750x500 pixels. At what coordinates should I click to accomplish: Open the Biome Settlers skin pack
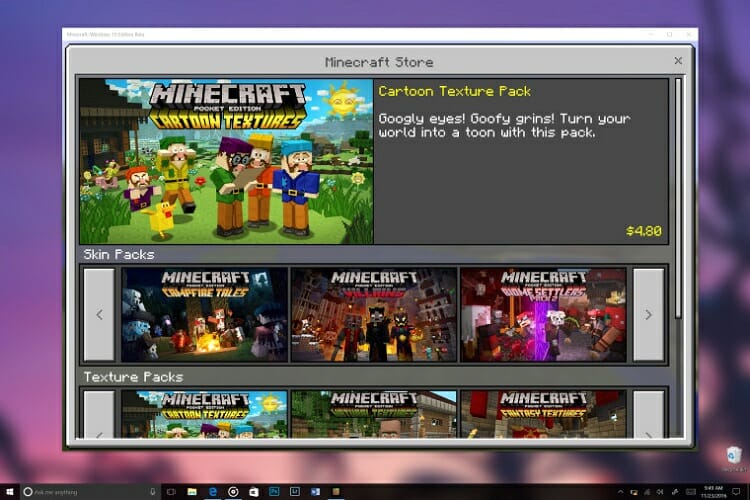[543, 314]
